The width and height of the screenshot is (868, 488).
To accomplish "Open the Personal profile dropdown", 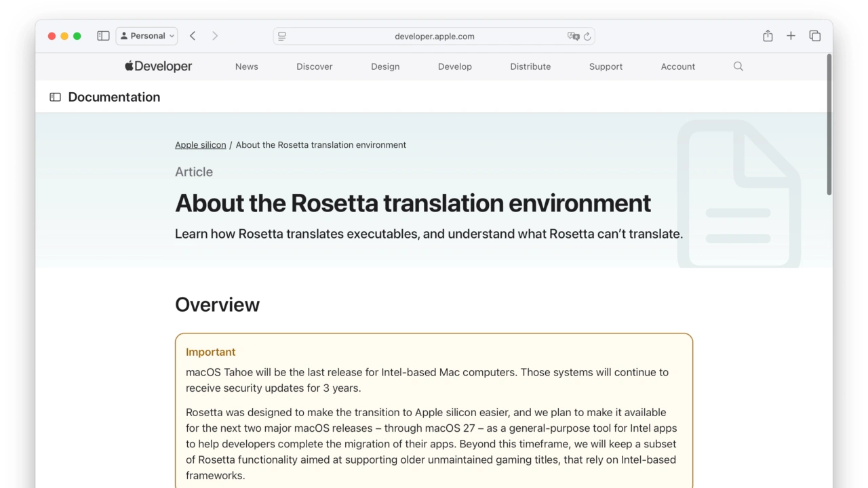I will (146, 36).
